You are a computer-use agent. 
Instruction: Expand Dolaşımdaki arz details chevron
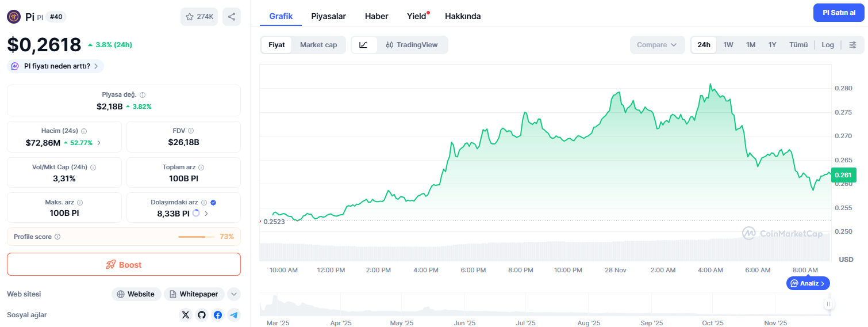(206, 214)
